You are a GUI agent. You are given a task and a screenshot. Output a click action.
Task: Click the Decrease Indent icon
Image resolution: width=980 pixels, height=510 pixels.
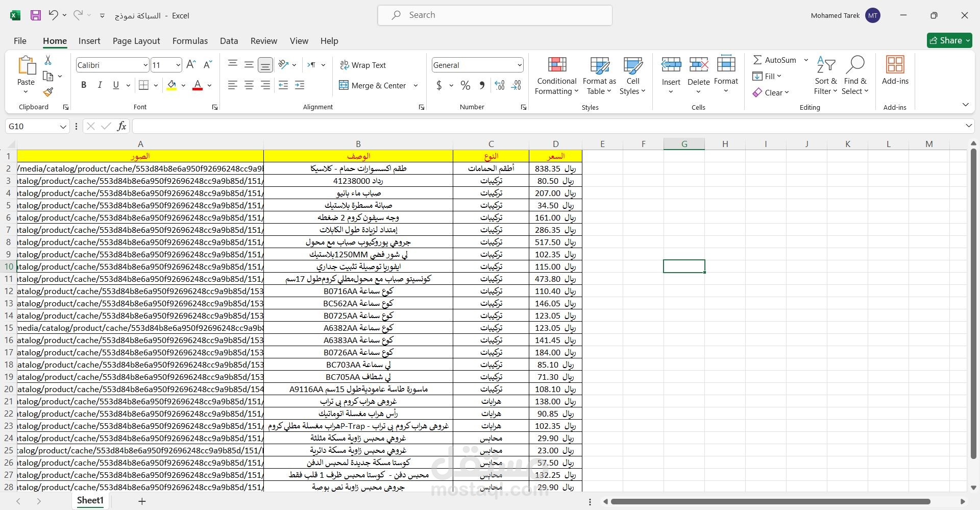click(283, 85)
